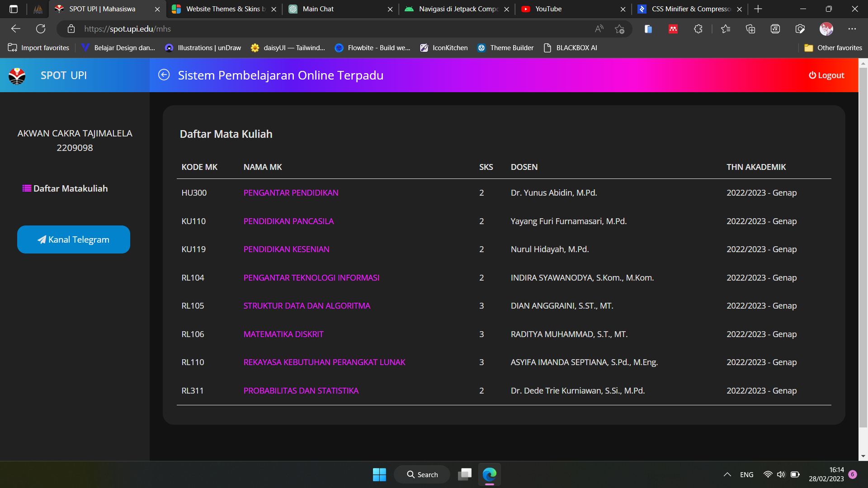Open browser Settings and more menu
Image resolution: width=868 pixels, height=488 pixels.
pos(852,29)
